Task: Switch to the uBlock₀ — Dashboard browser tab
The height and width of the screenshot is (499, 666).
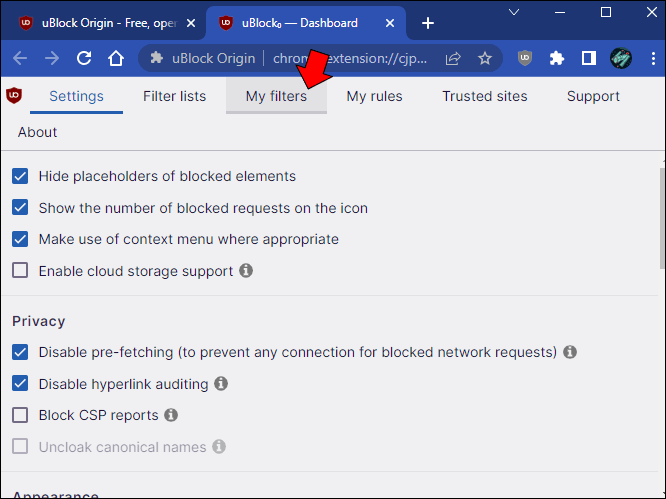Action: click(x=306, y=23)
